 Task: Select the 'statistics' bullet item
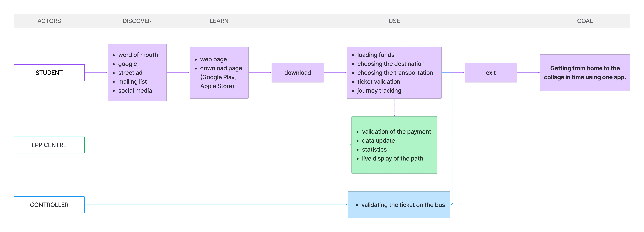(374, 150)
